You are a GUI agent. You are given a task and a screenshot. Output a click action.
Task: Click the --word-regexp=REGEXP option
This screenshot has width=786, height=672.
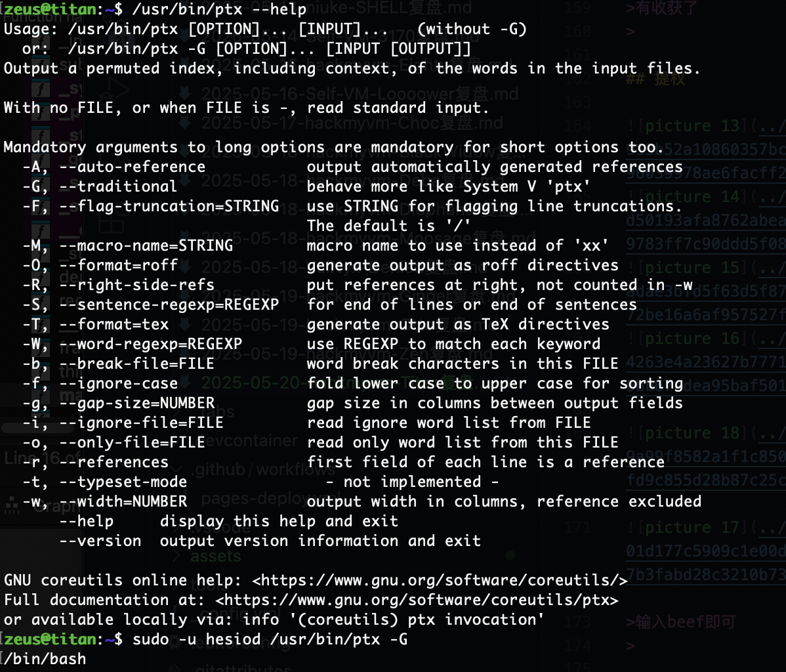[150, 343]
